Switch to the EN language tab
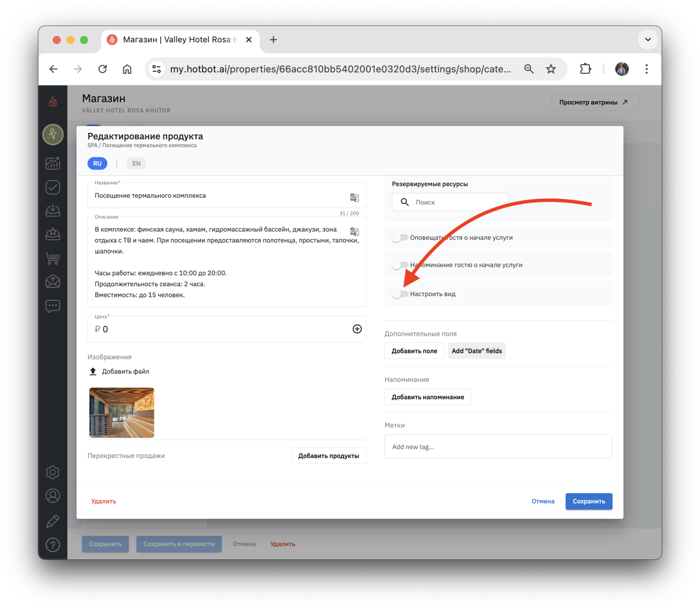Screen dimensions: 700x610 (x=136, y=164)
